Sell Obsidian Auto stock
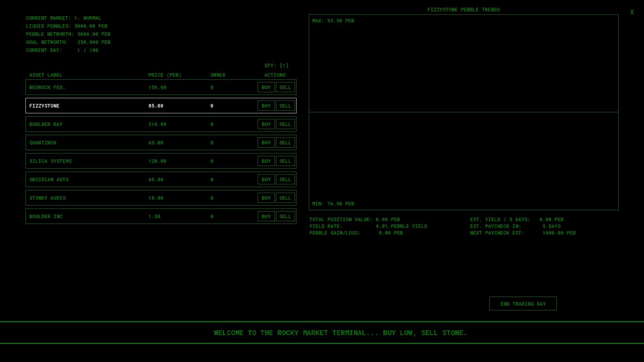This screenshot has width=644, height=362. click(285, 179)
